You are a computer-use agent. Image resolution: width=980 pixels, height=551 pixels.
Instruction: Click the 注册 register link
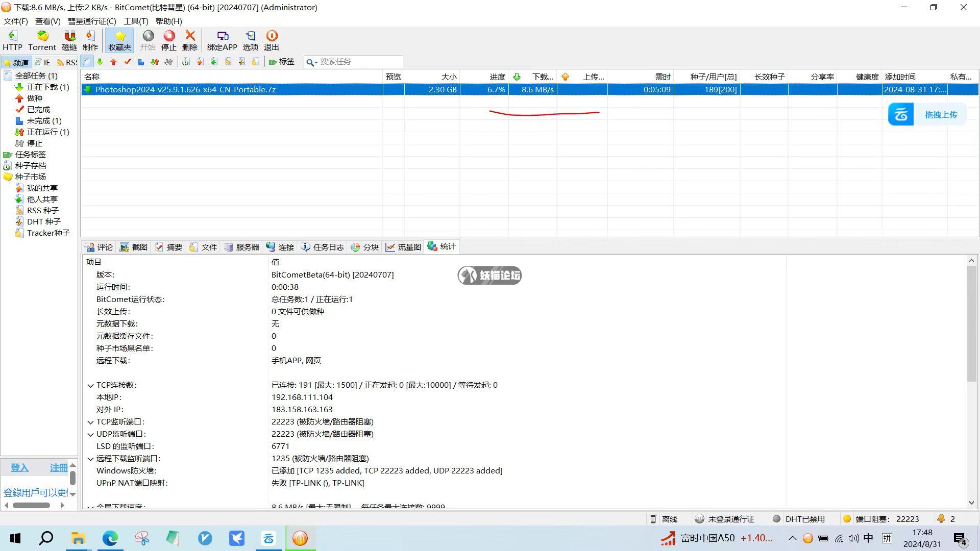click(x=59, y=467)
